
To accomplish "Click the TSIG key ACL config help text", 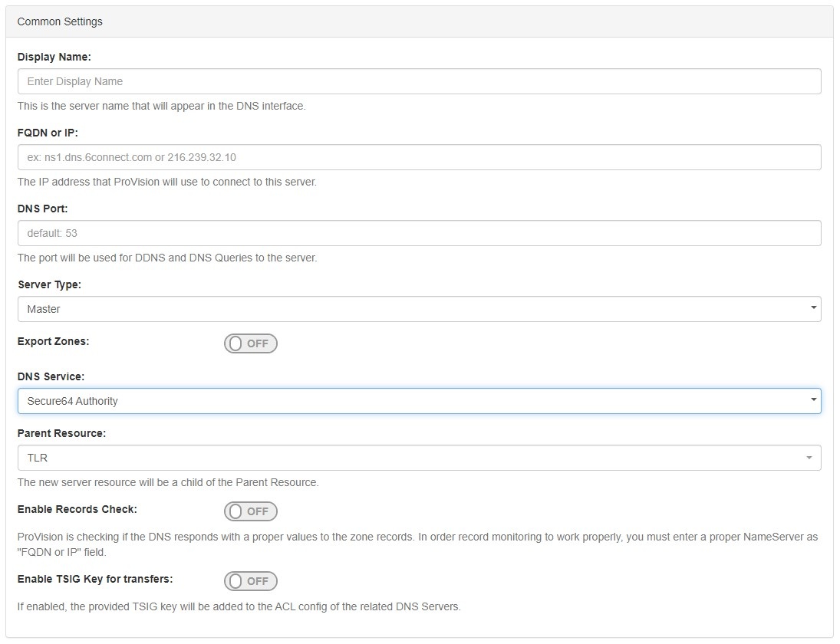I will coord(239,606).
